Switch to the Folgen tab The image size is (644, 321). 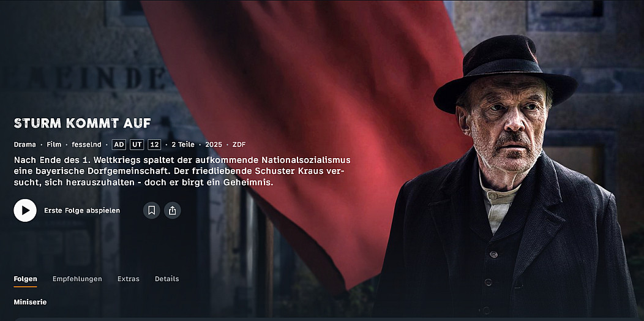(x=26, y=279)
